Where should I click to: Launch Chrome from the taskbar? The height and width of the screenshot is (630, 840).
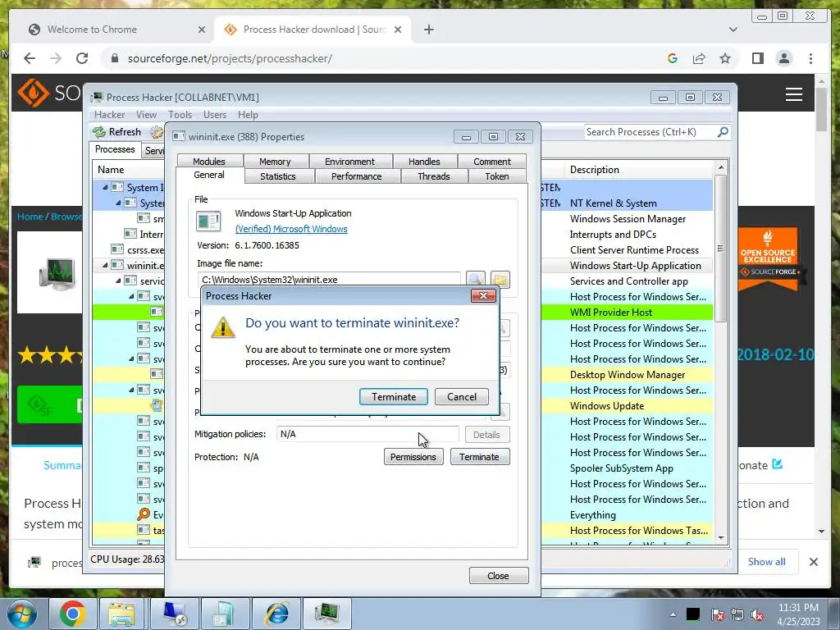[x=72, y=614]
